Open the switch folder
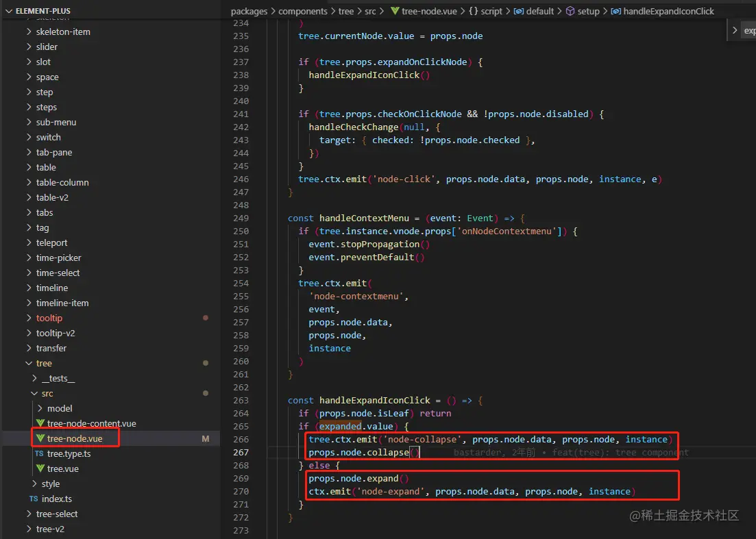The image size is (756, 539). pos(48,137)
